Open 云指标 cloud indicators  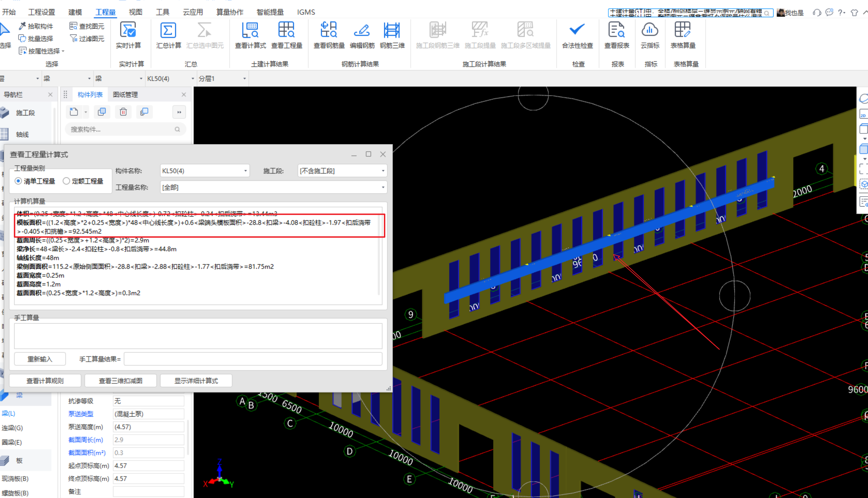pyautogui.click(x=650, y=35)
